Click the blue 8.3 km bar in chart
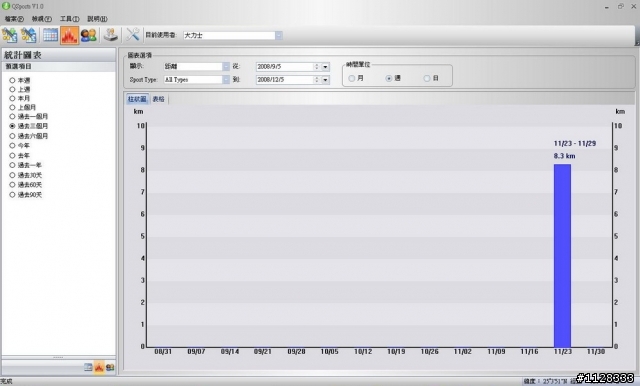Viewport: 640px width, 386px height. point(562,255)
